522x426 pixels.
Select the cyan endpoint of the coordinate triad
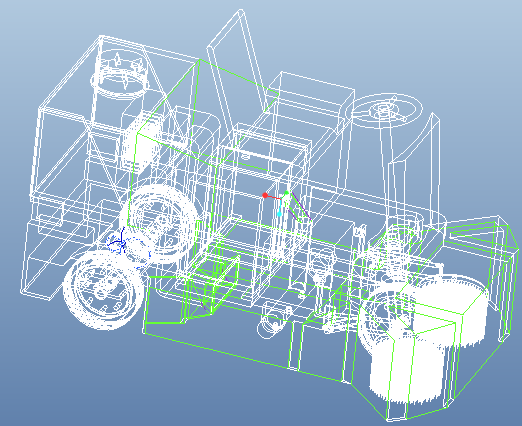click(279, 214)
